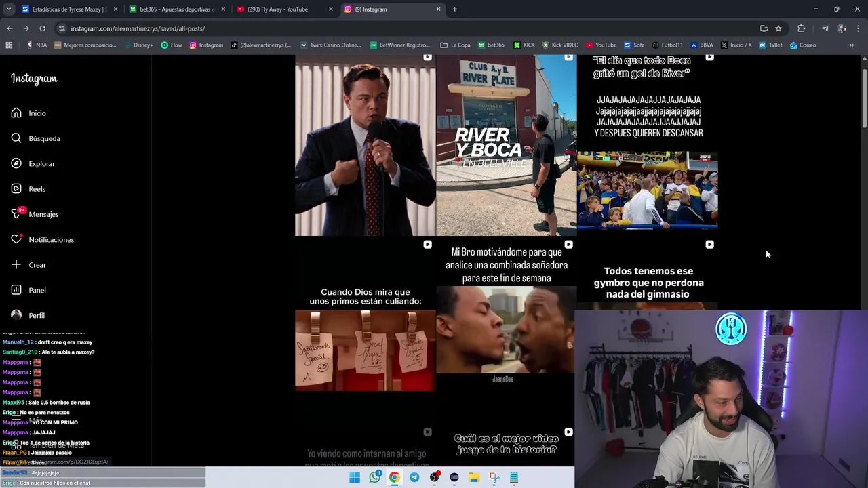Image resolution: width=868 pixels, height=488 pixels.
Task: Click the Chrome icon in the taskbar
Action: pos(395,478)
